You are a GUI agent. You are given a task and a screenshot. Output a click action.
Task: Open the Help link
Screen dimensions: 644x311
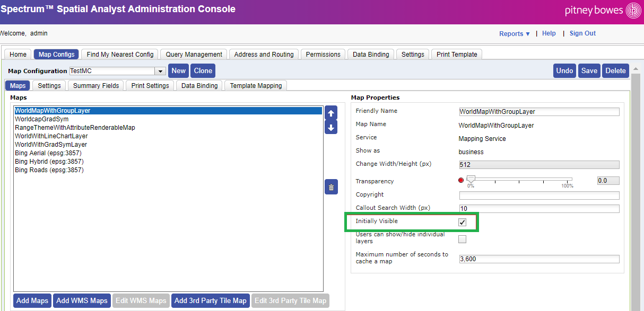tap(549, 33)
